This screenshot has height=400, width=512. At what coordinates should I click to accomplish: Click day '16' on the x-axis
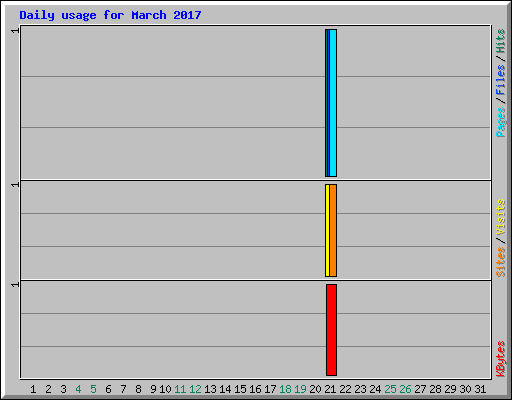point(255,389)
